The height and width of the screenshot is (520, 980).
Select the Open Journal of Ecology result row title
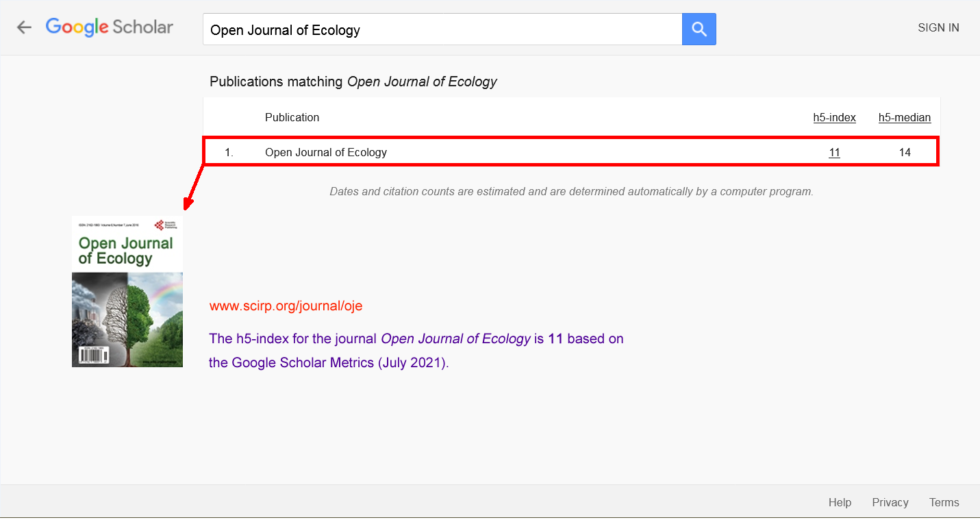(x=326, y=152)
